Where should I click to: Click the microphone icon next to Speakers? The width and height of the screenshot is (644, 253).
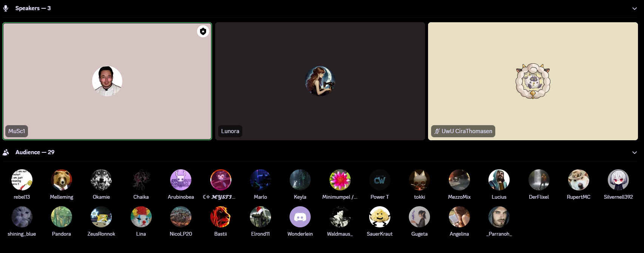6,8
